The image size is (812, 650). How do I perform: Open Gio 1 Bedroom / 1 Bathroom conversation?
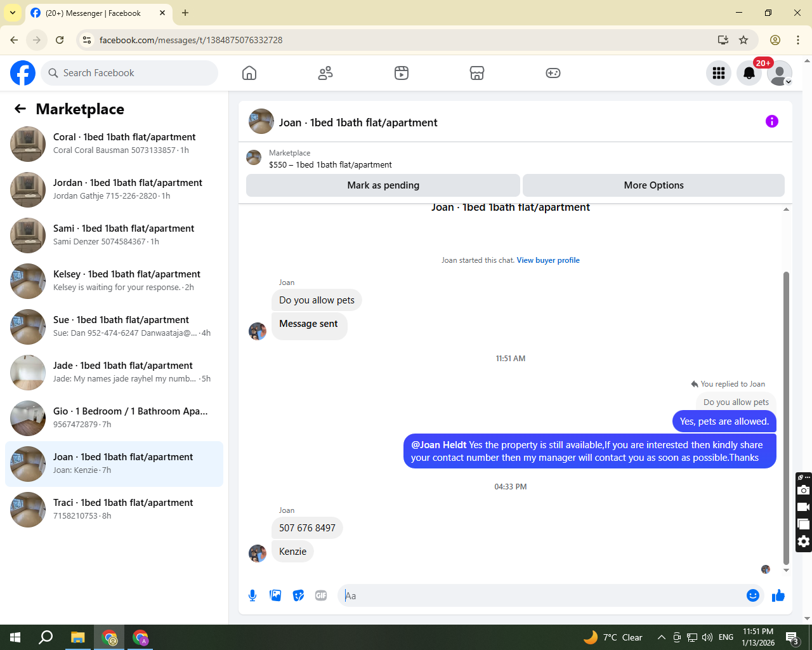pyautogui.click(x=114, y=418)
